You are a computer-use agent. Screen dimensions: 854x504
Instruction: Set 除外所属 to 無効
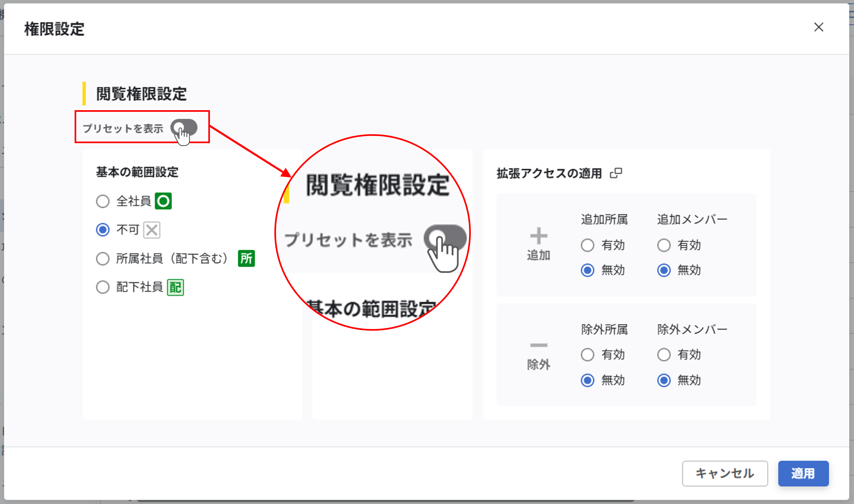[588, 380]
